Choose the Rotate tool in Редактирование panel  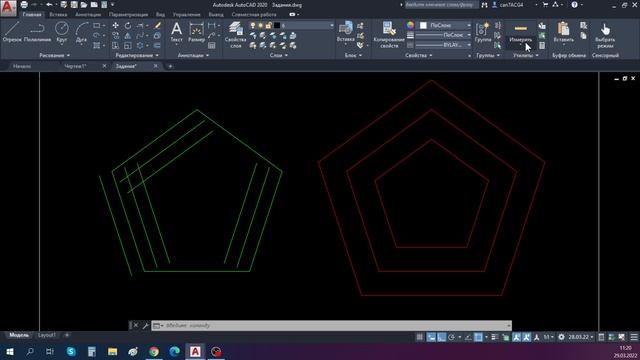tap(128, 25)
